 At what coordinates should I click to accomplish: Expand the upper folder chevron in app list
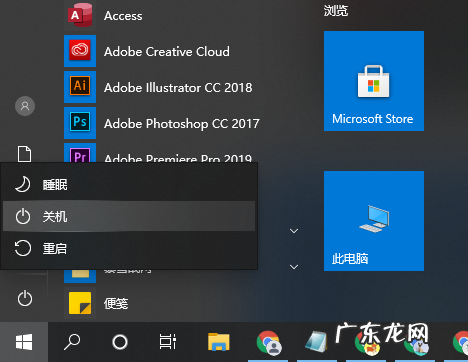coord(294,231)
